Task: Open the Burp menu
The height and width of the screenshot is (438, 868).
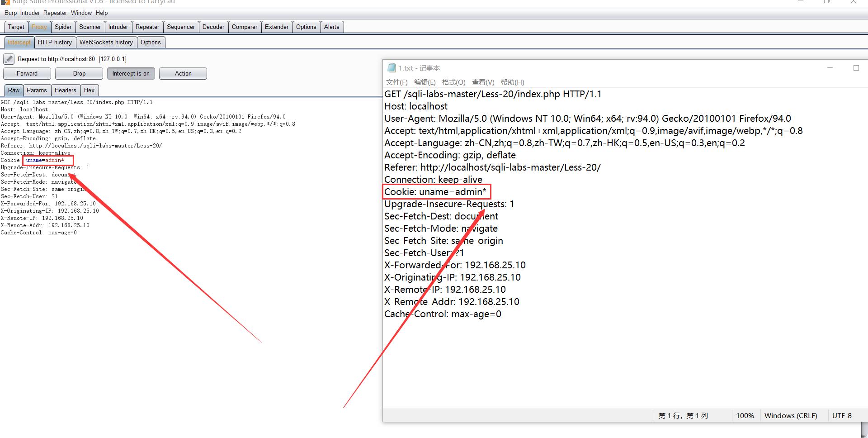Action: click(x=10, y=13)
